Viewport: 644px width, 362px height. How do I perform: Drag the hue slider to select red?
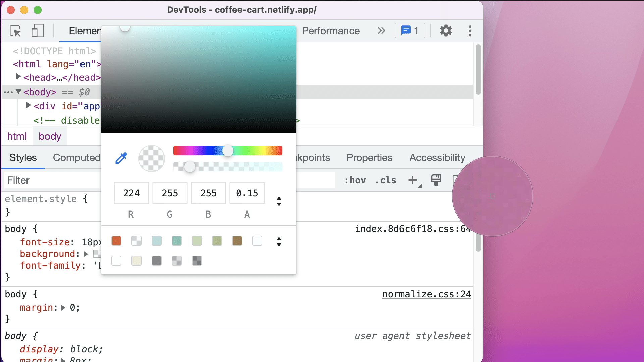tap(176, 151)
